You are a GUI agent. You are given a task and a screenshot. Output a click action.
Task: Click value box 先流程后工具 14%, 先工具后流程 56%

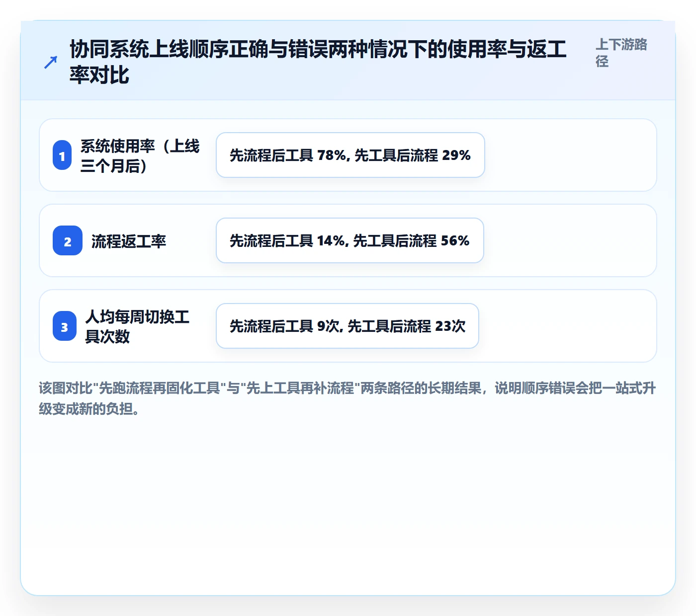click(350, 240)
